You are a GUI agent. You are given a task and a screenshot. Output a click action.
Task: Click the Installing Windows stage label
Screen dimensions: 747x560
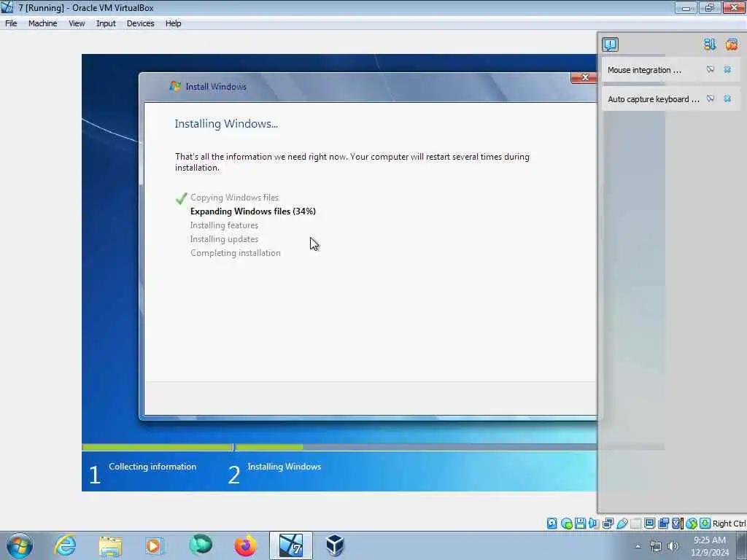(x=284, y=467)
